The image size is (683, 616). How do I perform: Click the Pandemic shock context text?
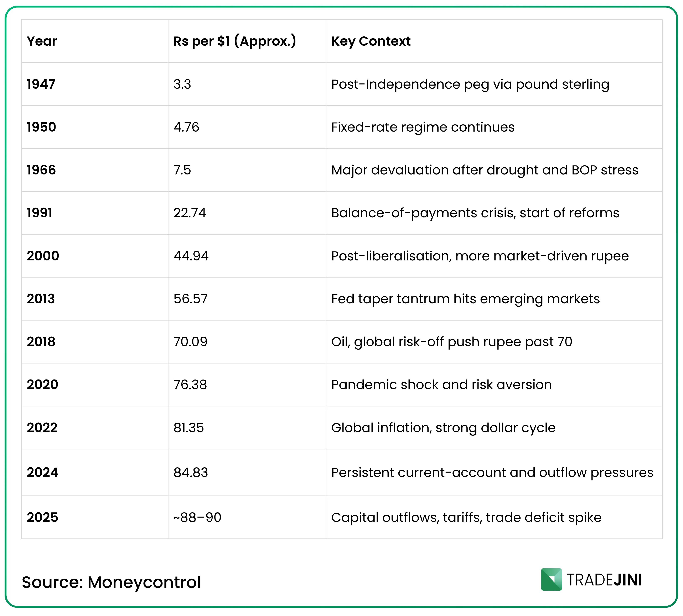441,385
